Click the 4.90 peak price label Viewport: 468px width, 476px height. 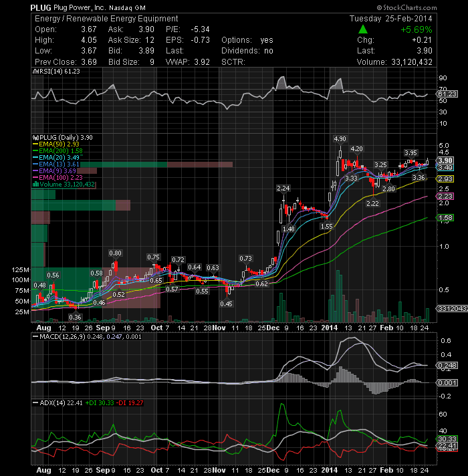coord(340,139)
